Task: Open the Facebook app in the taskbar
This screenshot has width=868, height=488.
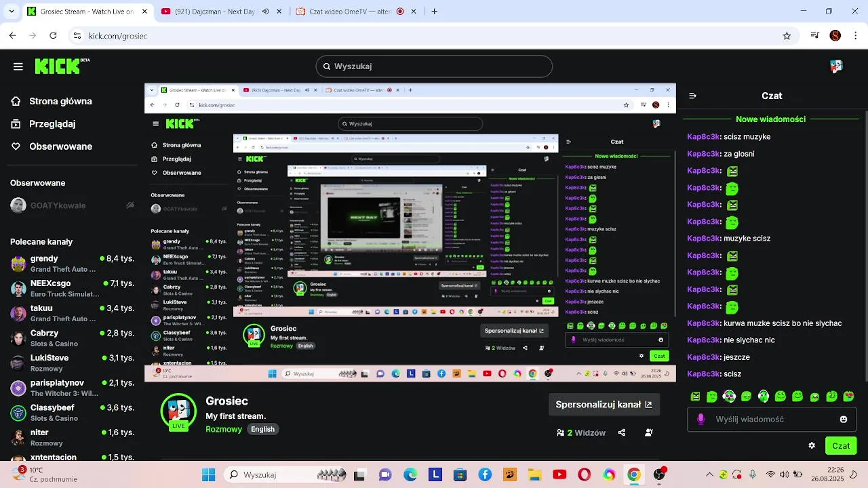Action: click(x=485, y=474)
